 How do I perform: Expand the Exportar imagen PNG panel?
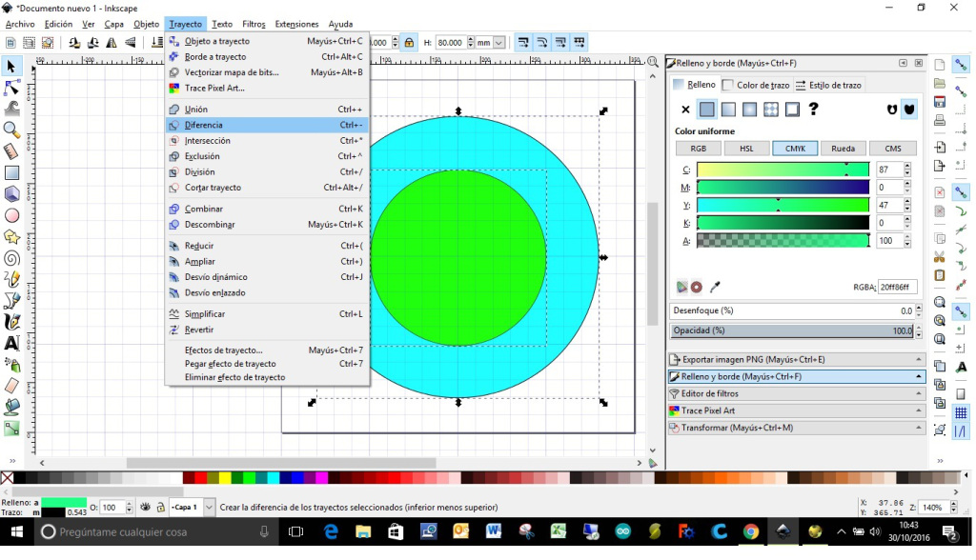[x=797, y=360]
